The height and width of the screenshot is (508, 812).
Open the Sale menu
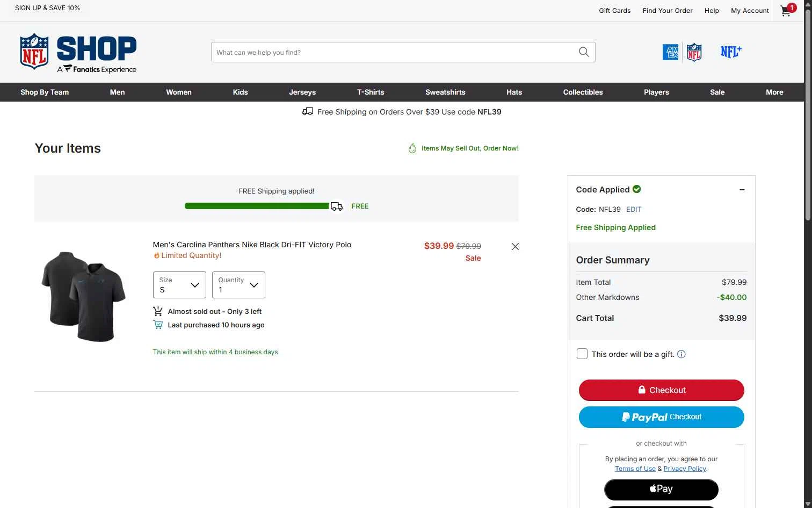pyautogui.click(x=717, y=92)
